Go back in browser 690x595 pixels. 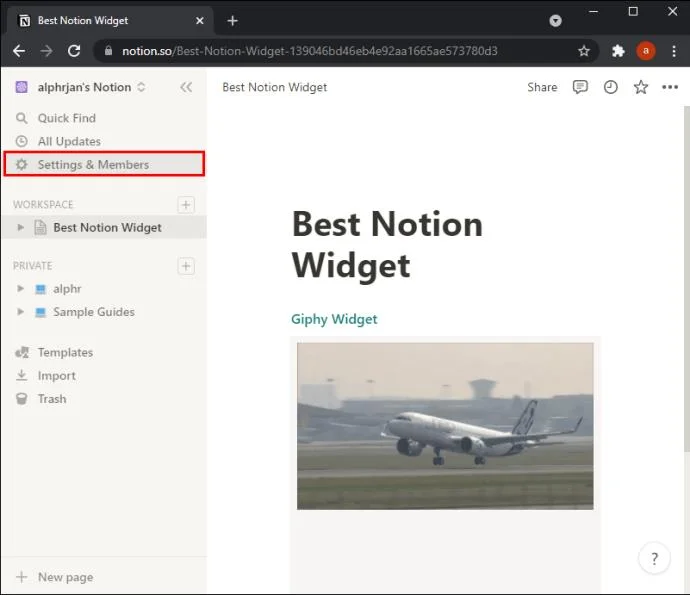point(19,51)
